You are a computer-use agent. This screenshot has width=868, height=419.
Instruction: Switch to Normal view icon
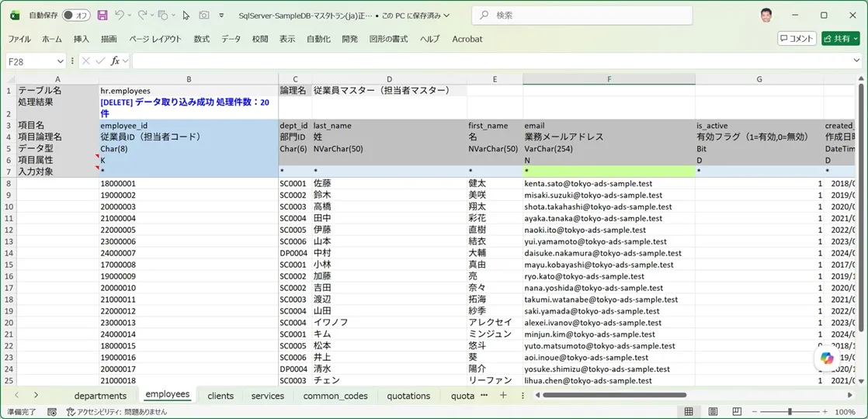[689, 412]
